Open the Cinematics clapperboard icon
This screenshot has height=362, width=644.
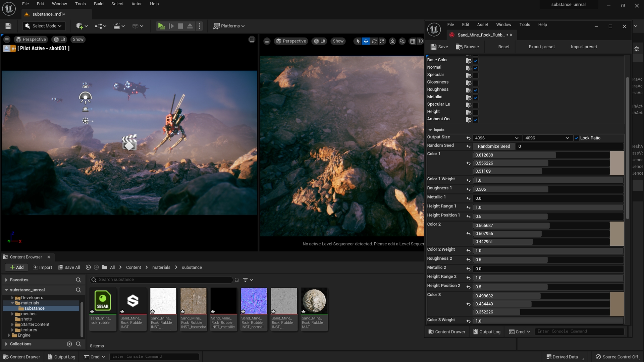click(x=117, y=26)
